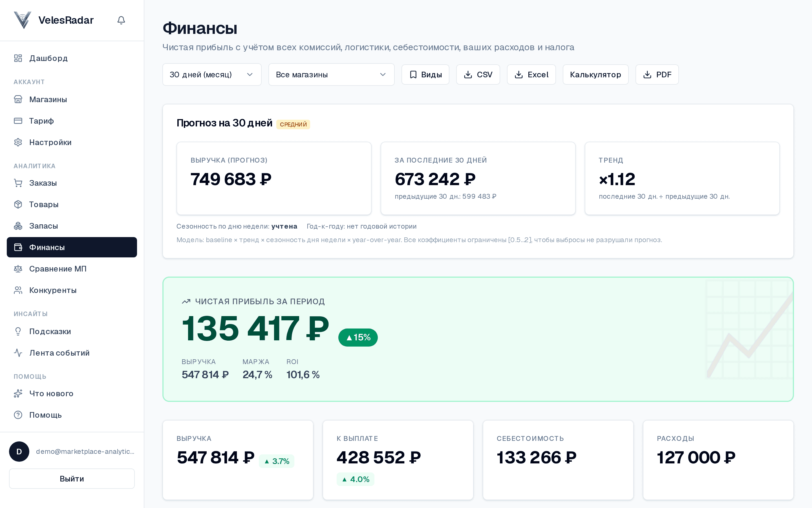Viewport: 812px width, 508px height.
Task: Click the ▲15% profit growth badge
Action: [358, 337]
